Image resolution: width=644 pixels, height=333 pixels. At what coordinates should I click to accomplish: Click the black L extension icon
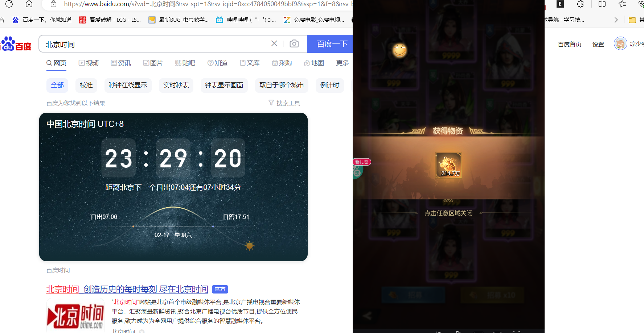point(560,4)
